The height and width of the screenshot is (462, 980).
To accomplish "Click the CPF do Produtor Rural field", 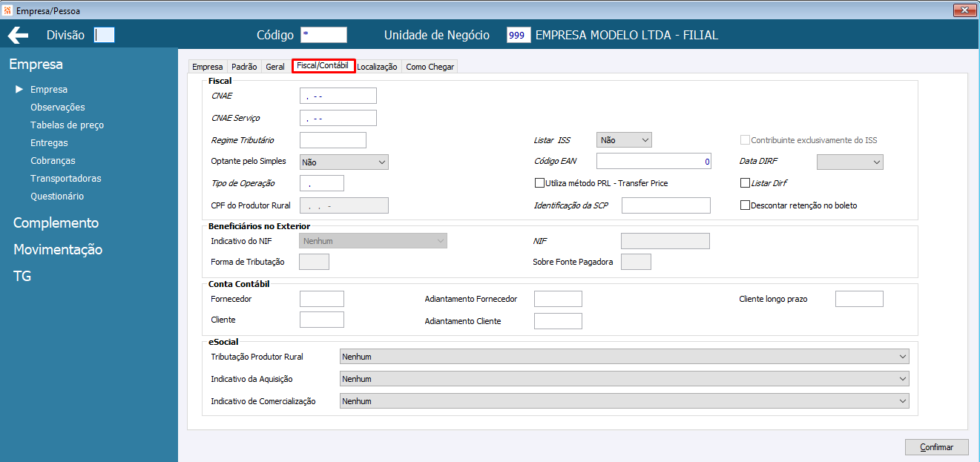I will click(x=344, y=205).
